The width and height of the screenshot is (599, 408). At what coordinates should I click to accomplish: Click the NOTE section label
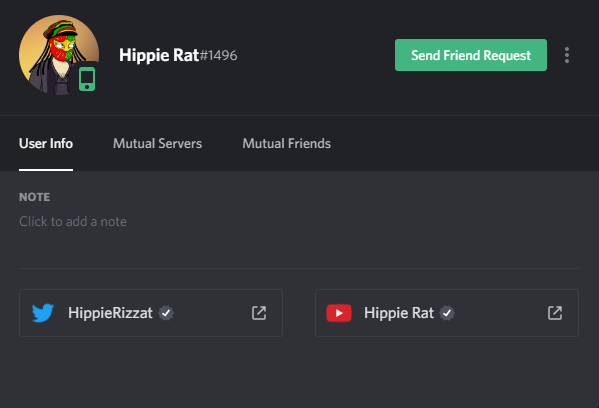click(x=34, y=197)
